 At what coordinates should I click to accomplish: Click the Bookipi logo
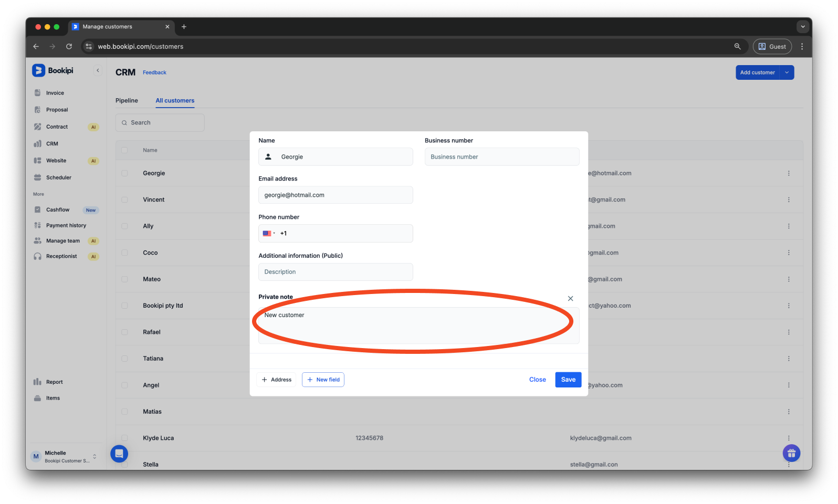(x=53, y=70)
